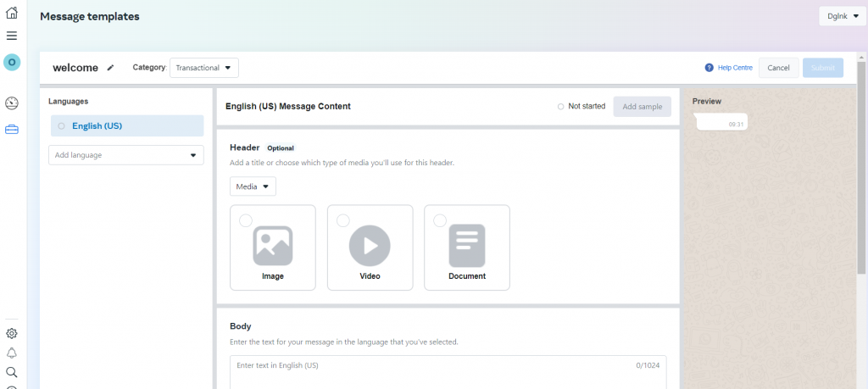Open the settings gear in the sidebar
Viewport: 868px width, 389px height.
tap(12, 333)
